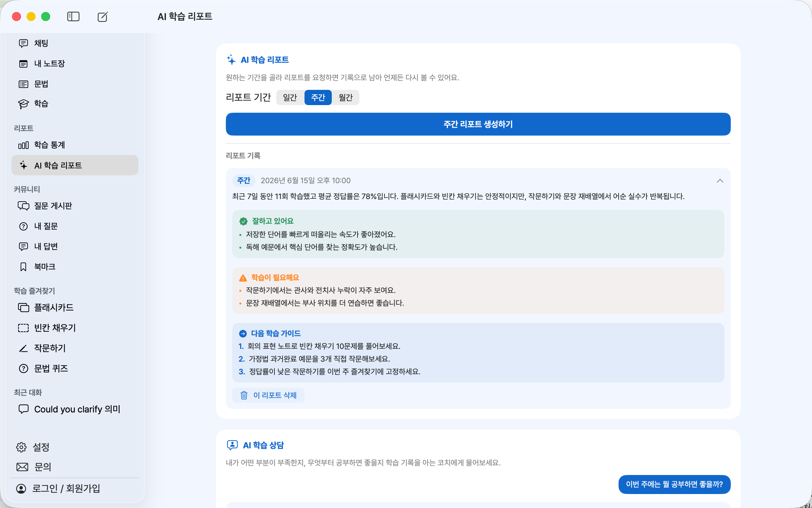Image resolution: width=812 pixels, height=508 pixels.
Task: Click bullet 문장 재배열에서는 부사 위치를
Action: [325, 303]
